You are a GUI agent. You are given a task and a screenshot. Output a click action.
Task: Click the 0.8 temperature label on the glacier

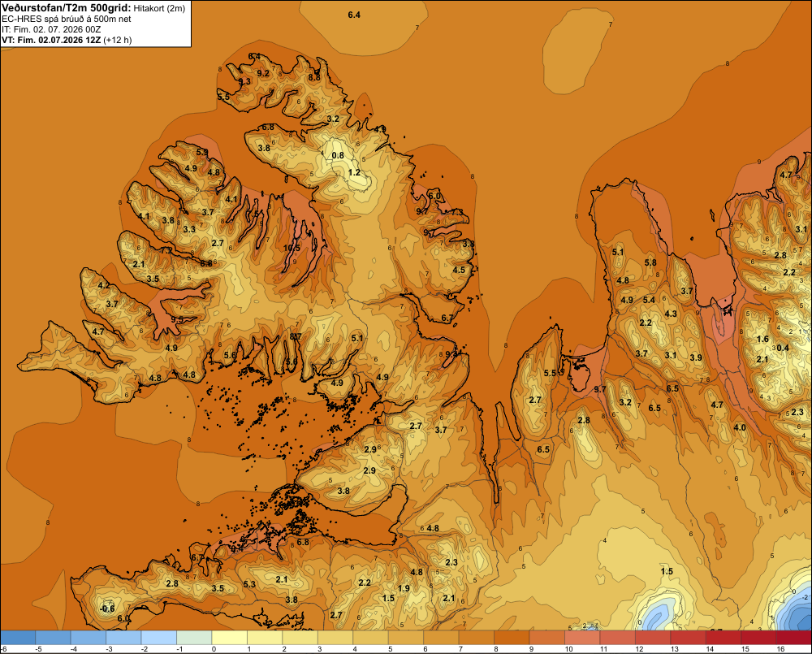[x=338, y=155]
